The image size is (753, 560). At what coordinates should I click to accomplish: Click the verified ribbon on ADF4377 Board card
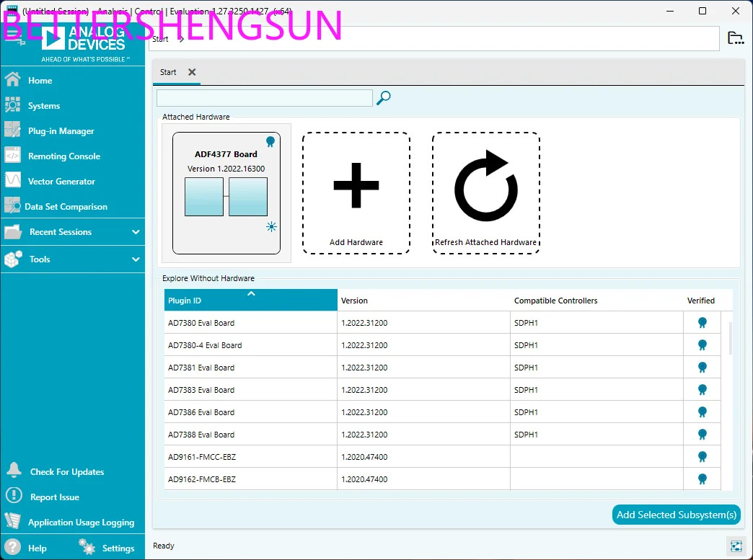270,141
